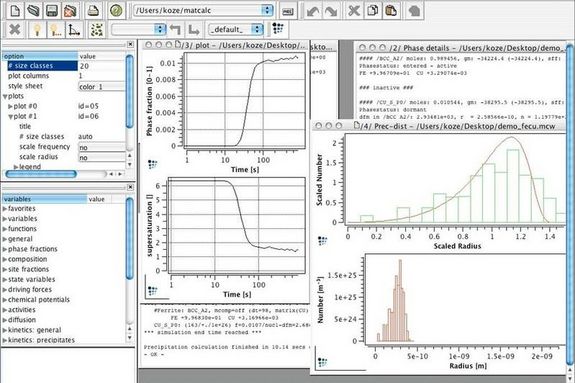Expand the plot #0 tree item
This screenshot has height=383, width=575.
pos(10,106)
